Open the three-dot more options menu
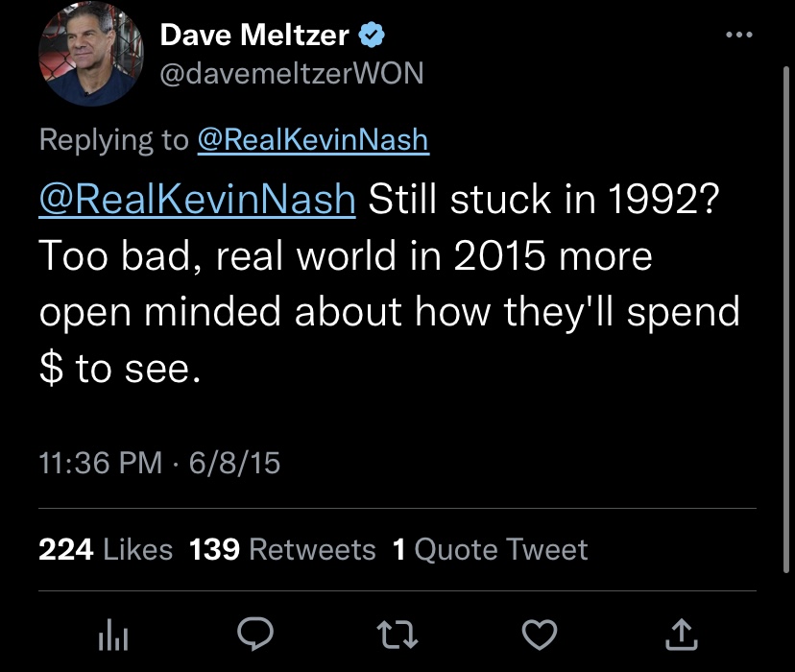 click(738, 35)
